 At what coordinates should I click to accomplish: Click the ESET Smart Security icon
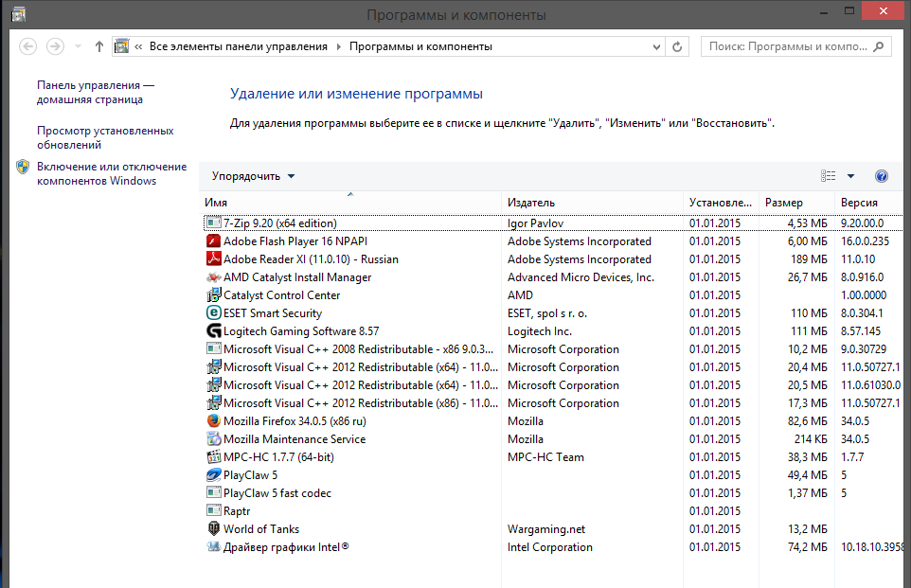point(214,313)
